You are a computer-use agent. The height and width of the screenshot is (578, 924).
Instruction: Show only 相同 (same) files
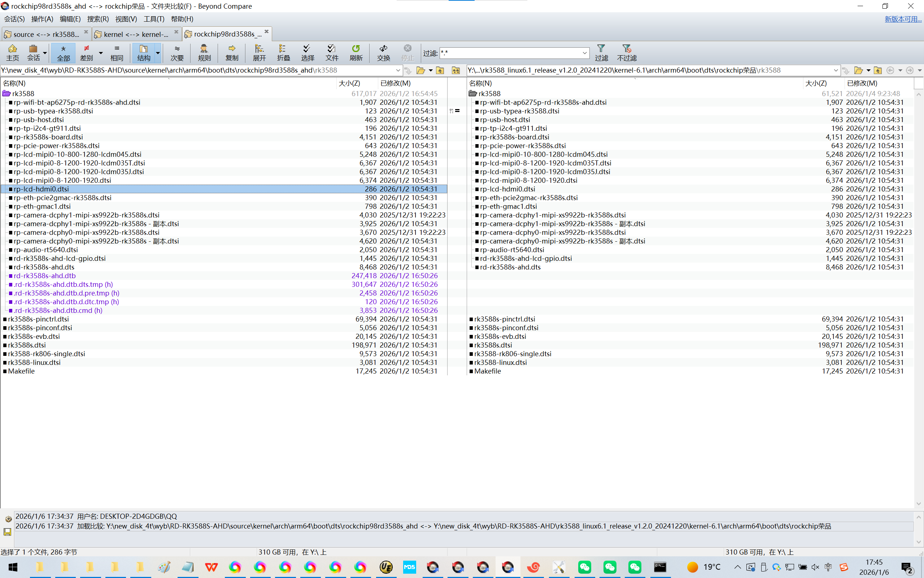click(x=117, y=53)
